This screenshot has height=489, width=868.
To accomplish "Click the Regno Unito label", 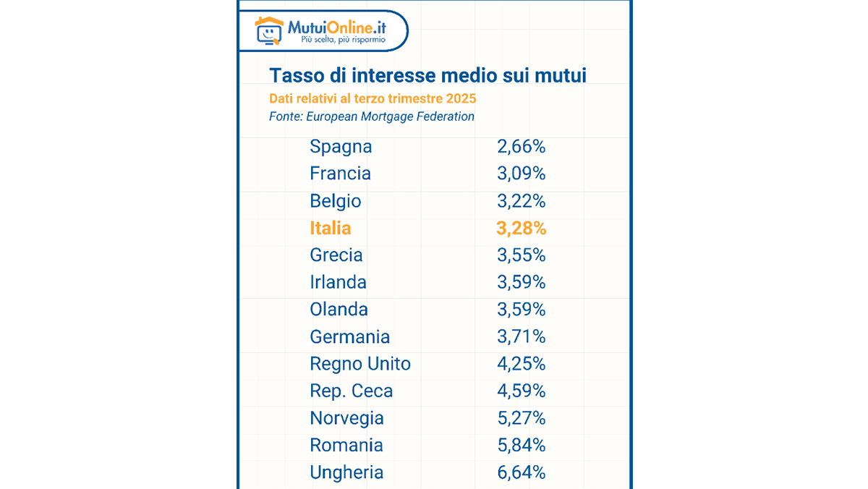I will [x=360, y=364].
